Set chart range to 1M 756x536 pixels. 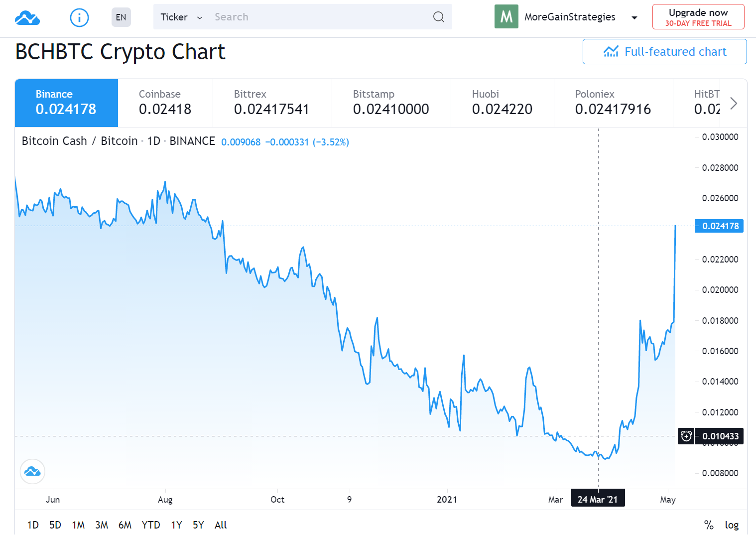coord(78,525)
